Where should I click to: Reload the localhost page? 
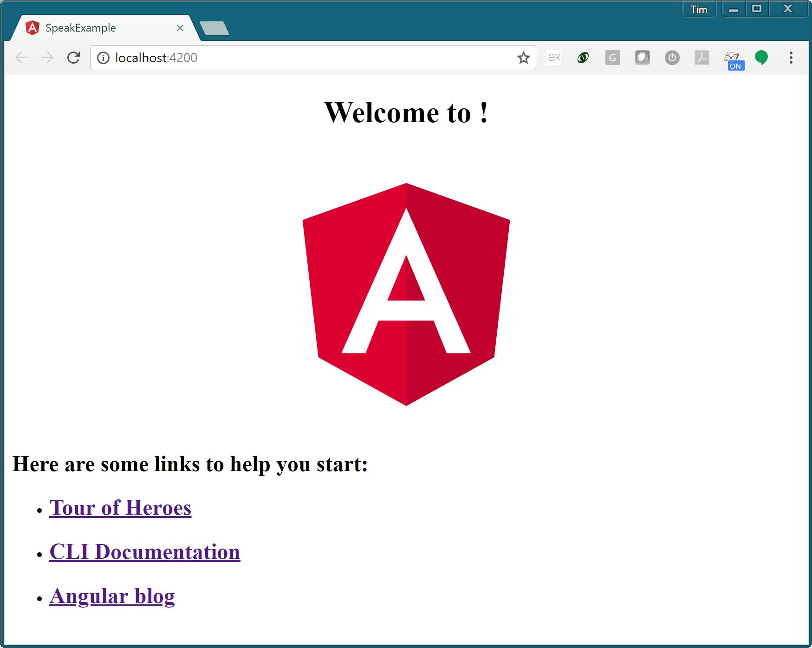pyautogui.click(x=73, y=58)
